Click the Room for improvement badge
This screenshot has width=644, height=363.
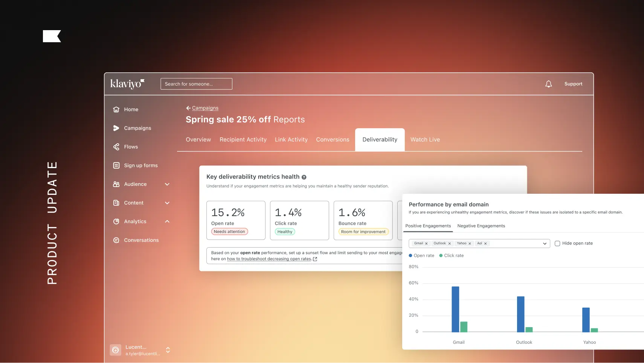(363, 232)
